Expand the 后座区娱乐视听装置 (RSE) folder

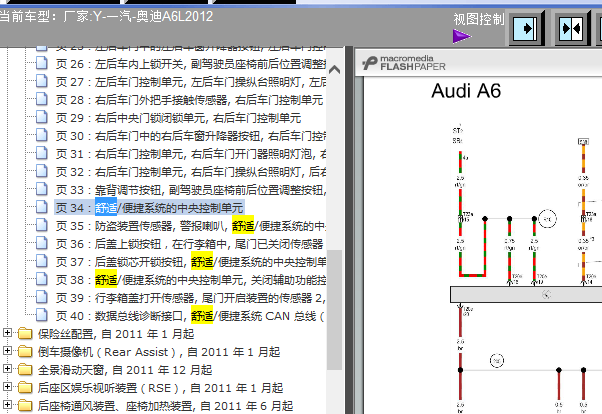pyautogui.click(x=7, y=387)
